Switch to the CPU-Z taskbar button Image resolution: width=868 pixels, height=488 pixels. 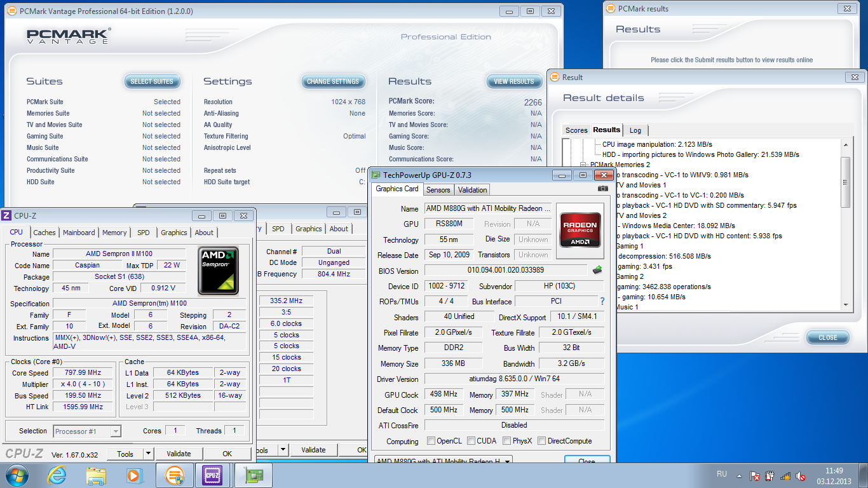tap(213, 475)
